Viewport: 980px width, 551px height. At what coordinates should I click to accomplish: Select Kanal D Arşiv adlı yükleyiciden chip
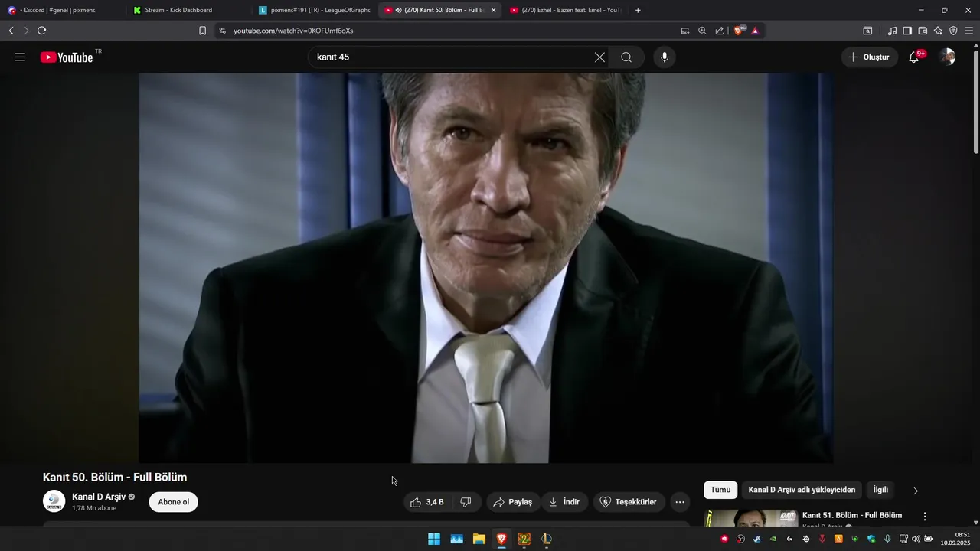802,490
